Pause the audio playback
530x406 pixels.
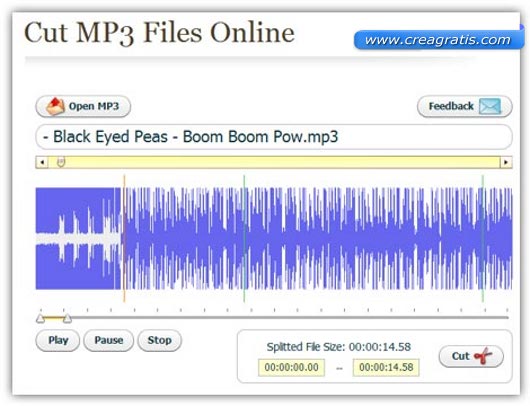click(x=109, y=340)
